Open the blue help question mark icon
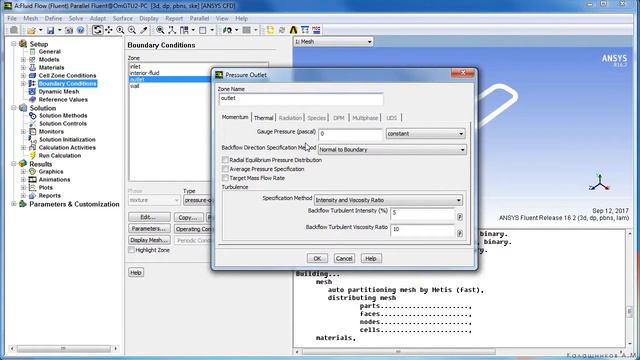This screenshot has height=360, width=640. pyautogui.click(x=80, y=30)
